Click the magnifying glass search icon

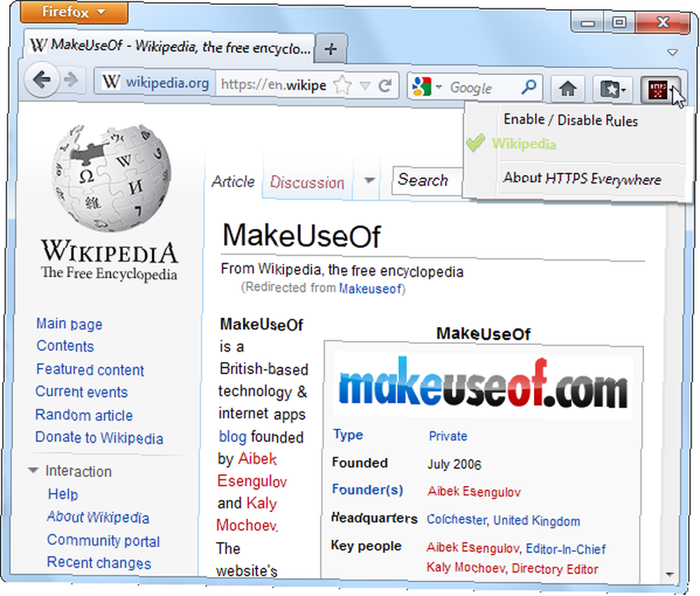pos(528,87)
